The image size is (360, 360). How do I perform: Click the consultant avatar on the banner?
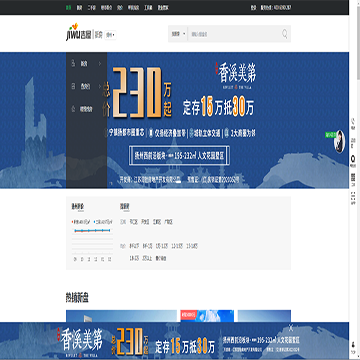click(x=339, y=141)
